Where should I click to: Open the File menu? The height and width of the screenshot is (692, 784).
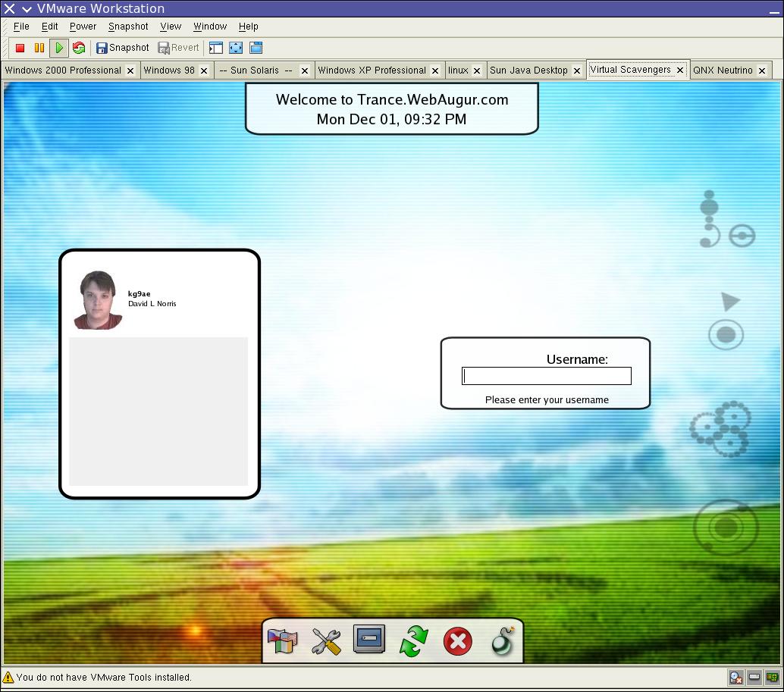pos(21,27)
